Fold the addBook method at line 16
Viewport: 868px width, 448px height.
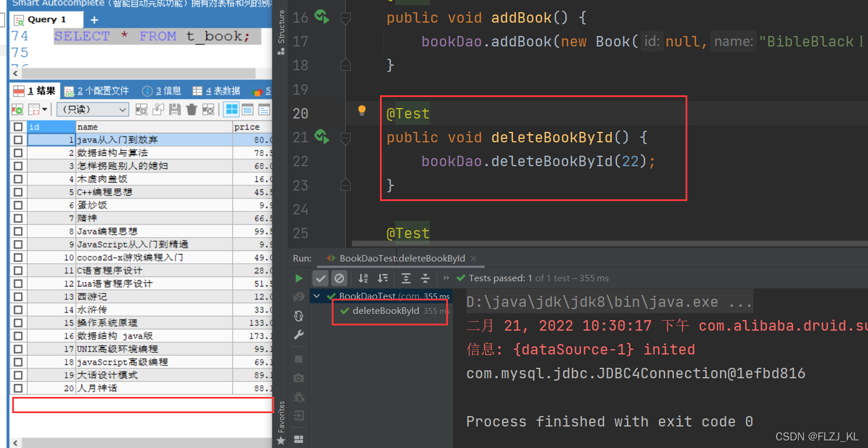pos(345,19)
